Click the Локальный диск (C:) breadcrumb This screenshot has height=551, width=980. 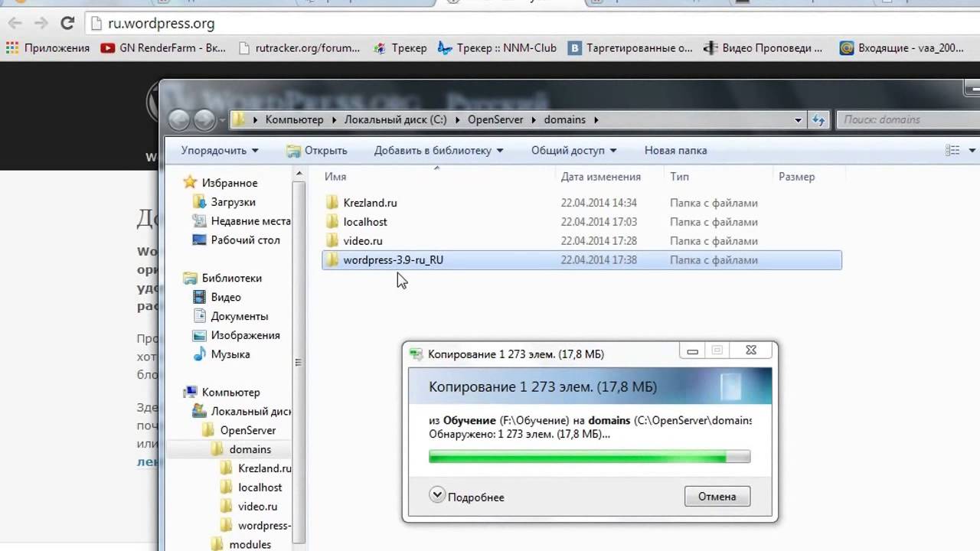395,119
